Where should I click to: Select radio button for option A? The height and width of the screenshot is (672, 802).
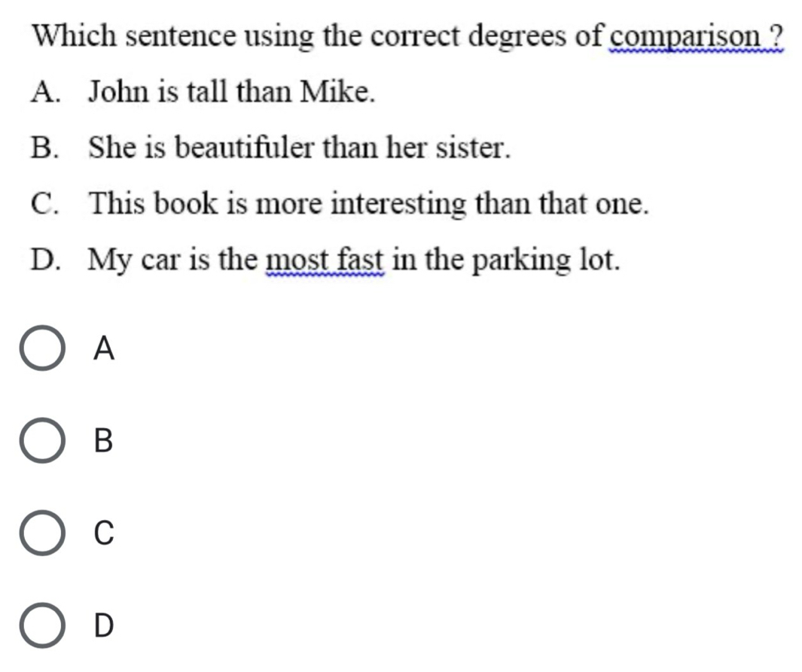42,348
